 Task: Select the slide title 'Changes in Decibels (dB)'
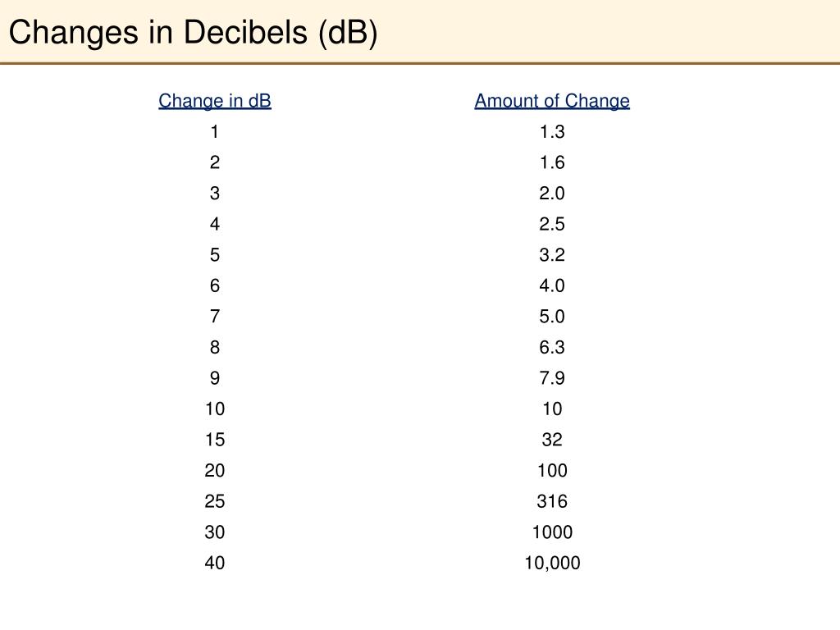[193, 32]
